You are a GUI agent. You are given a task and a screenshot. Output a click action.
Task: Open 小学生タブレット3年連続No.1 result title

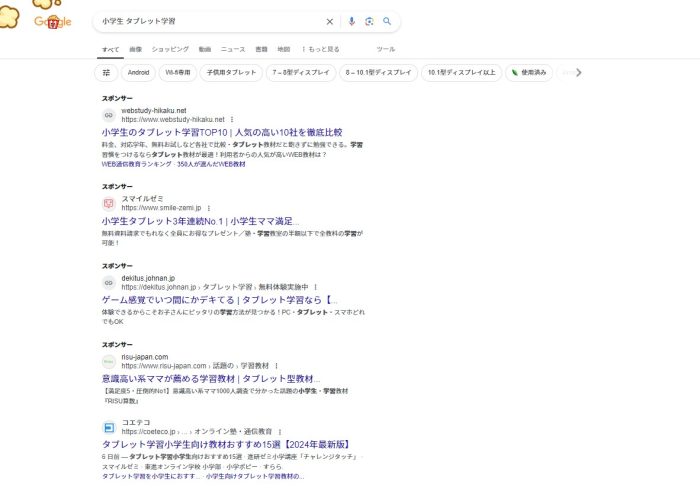200,221
